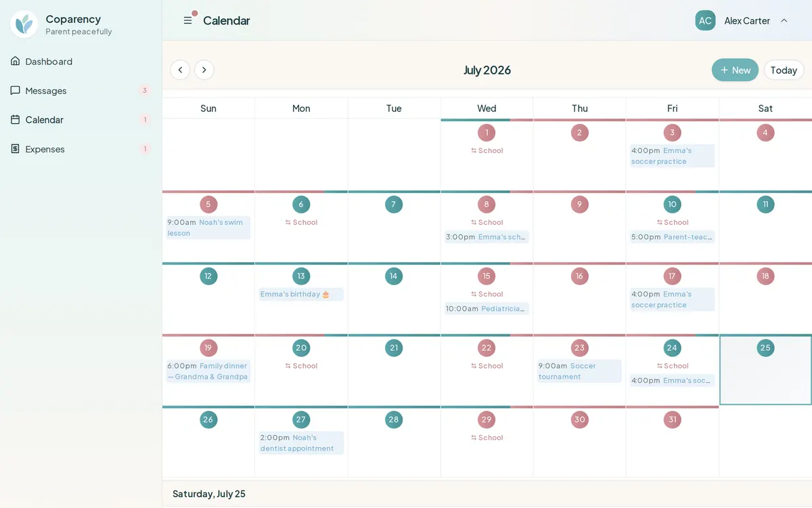
Task: Open Emma's soccer practice on July 17
Action: tap(672, 299)
